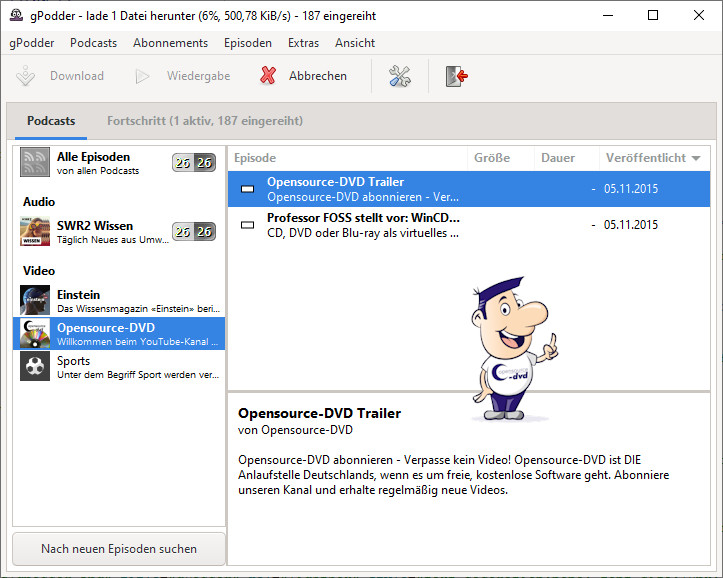Click Nach neuen Episoden suchen button
723x578 pixels.
pos(119,549)
